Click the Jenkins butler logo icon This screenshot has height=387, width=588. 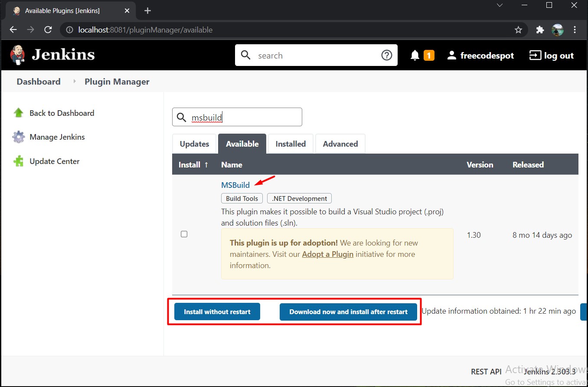[18, 55]
